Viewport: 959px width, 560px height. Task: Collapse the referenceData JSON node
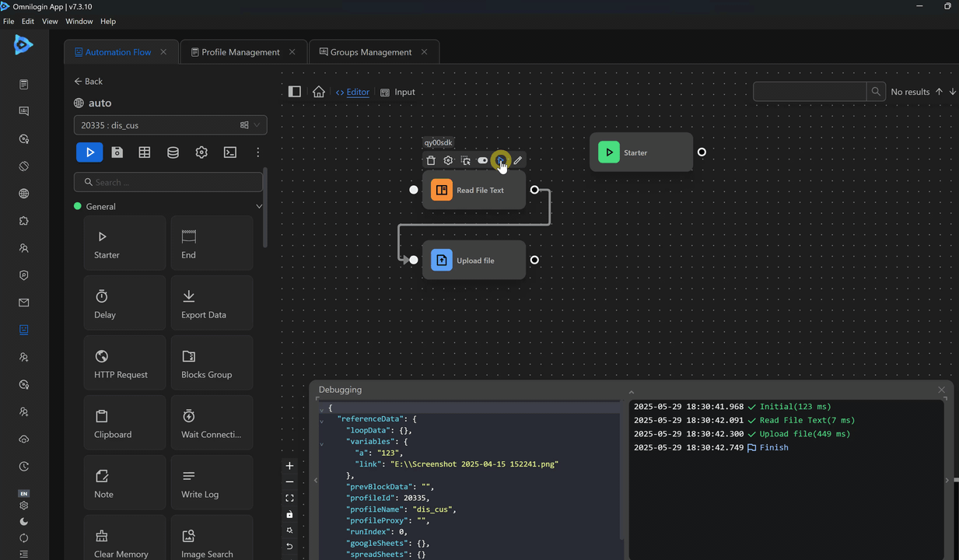pos(322,420)
